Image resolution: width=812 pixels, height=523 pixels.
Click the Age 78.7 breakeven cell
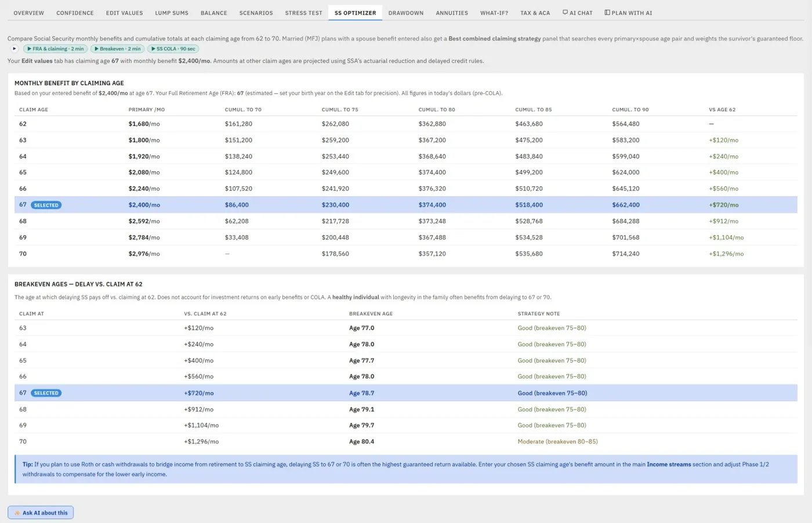point(361,393)
